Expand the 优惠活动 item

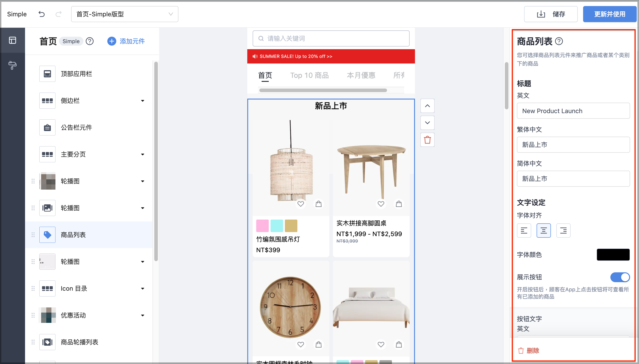(142, 315)
